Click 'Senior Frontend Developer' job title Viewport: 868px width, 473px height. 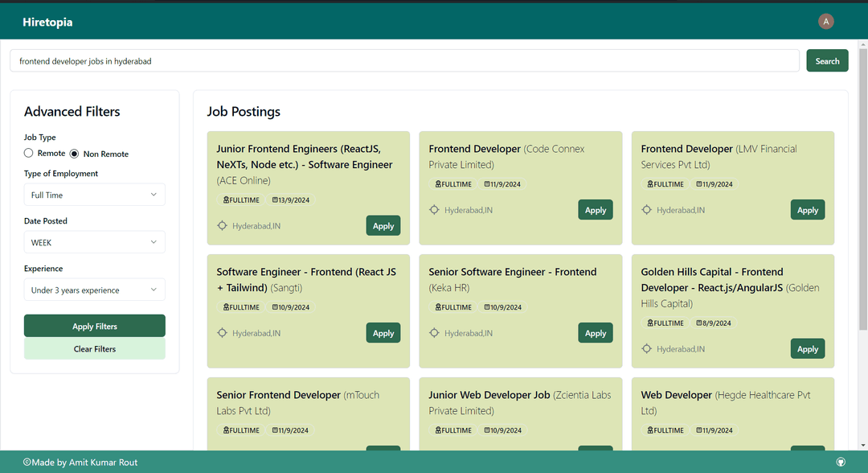coord(278,395)
